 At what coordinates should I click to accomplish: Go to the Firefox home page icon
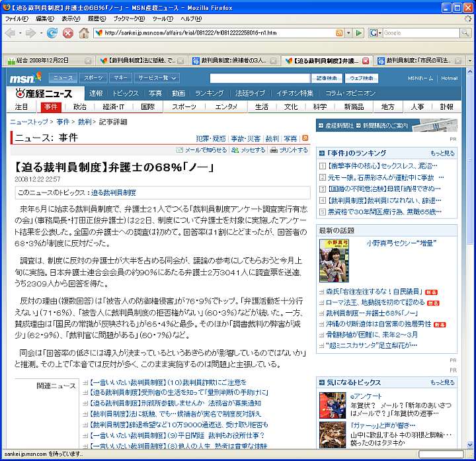coord(83,32)
